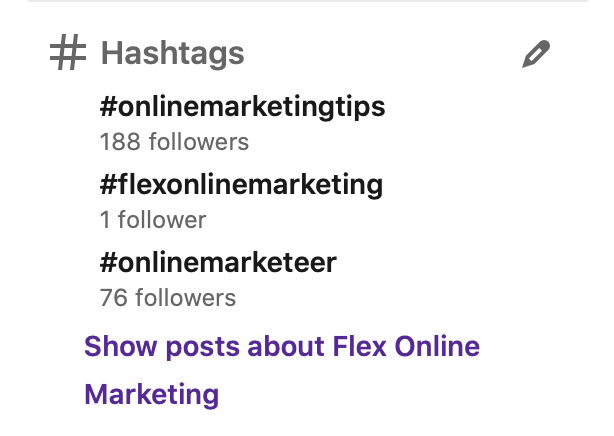Click the follower count under #onlinemarketingtips
Viewport: 614px width, 436px height.
[x=174, y=141]
